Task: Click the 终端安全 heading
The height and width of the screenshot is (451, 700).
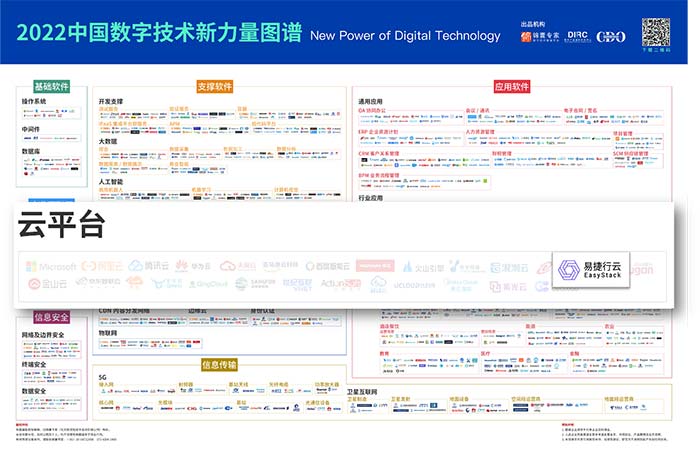Action: [34, 364]
